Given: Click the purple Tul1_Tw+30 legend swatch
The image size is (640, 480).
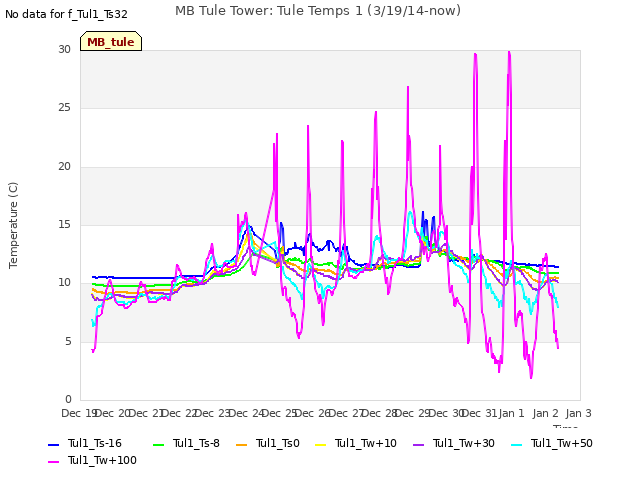Looking at the screenshot, I should click(x=418, y=444).
